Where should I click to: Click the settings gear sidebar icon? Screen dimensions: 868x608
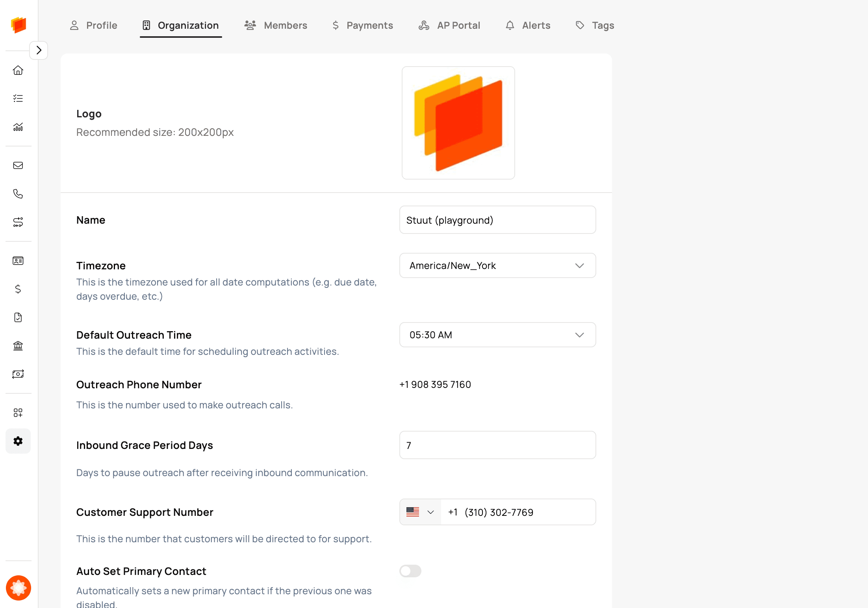[18, 441]
